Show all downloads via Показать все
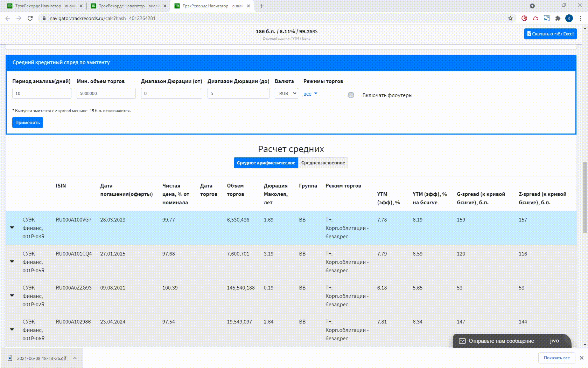Image resolution: width=588 pixels, height=368 pixels. click(556, 358)
